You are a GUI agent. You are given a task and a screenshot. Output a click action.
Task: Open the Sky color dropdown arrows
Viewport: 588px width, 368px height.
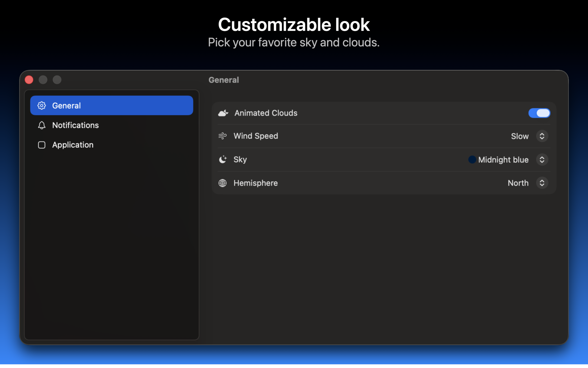542,159
